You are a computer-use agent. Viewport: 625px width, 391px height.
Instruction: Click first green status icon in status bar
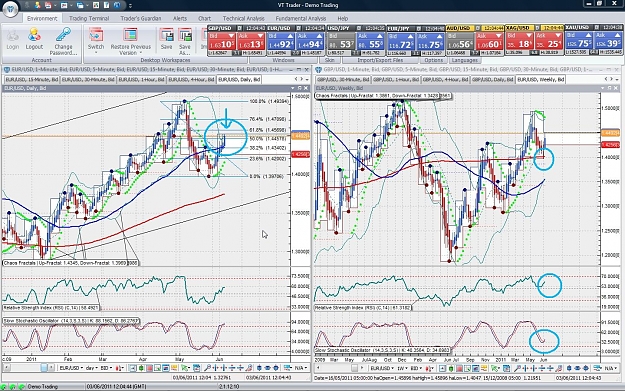tap(4, 387)
